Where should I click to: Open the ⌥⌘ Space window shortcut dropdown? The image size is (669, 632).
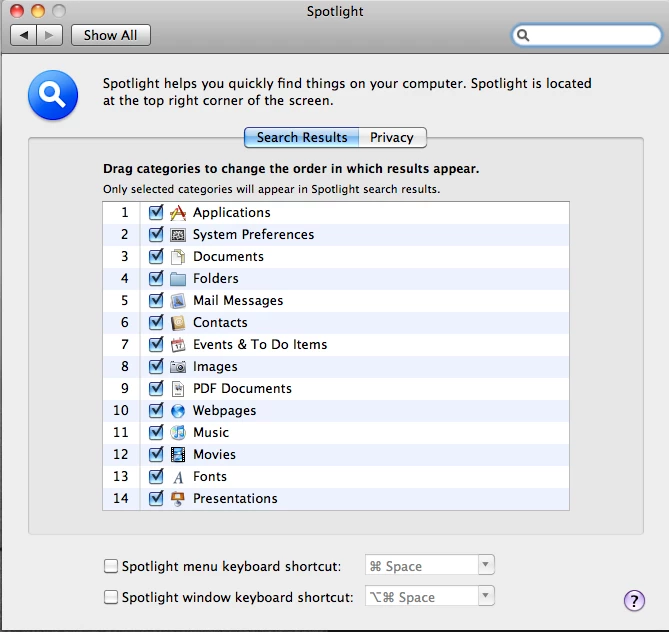pos(430,596)
